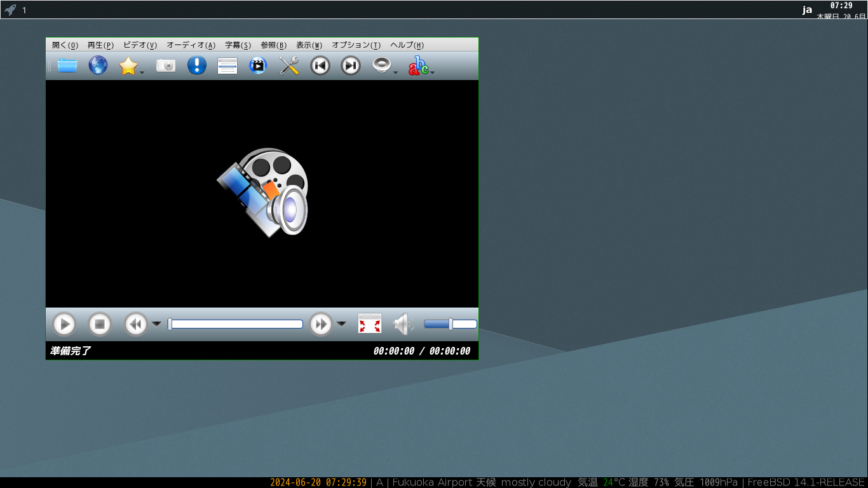
Task: Adjust the volume slider
Action: tap(451, 324)
